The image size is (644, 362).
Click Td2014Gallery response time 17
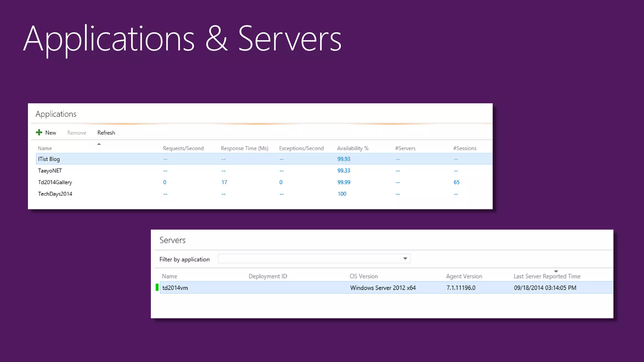pyautogui.click(x=224, y=182)
